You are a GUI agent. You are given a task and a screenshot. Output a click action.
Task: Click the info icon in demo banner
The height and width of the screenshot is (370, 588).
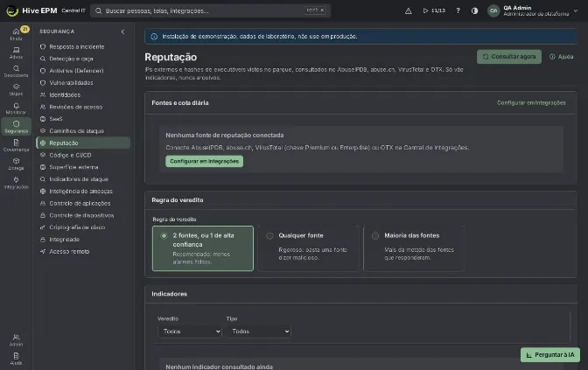pyautogui.click(x=154, y=37)
